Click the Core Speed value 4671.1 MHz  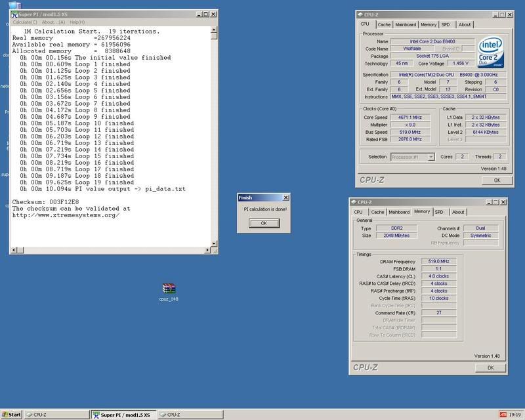tap(410, 117)
